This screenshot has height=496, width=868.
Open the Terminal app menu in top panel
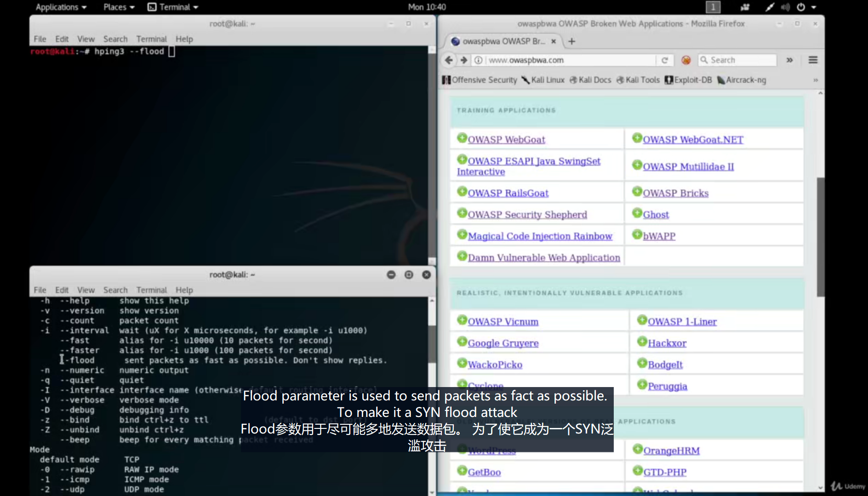click(x=173, y=7)
